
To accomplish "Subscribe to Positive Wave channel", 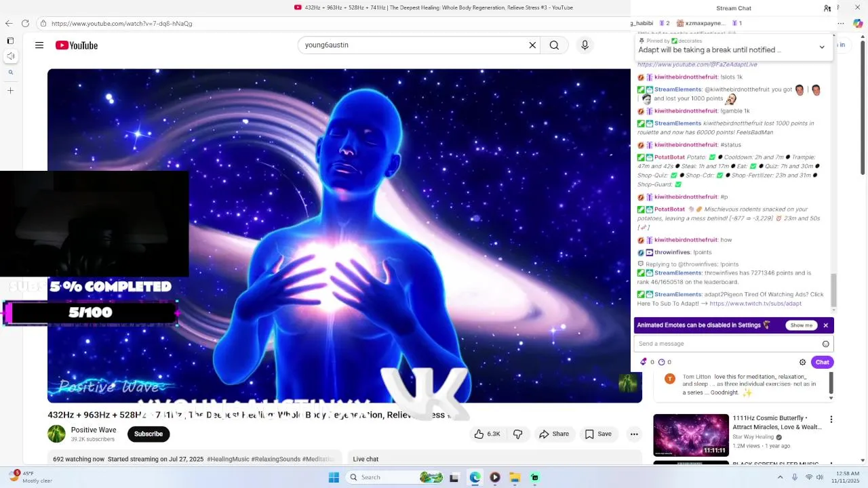I will (x=149, y=434).
